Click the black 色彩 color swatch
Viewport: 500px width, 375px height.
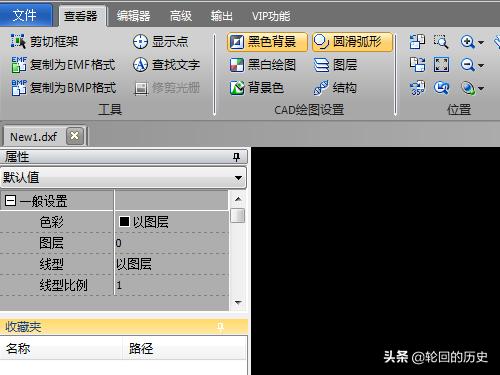point(124,222)
